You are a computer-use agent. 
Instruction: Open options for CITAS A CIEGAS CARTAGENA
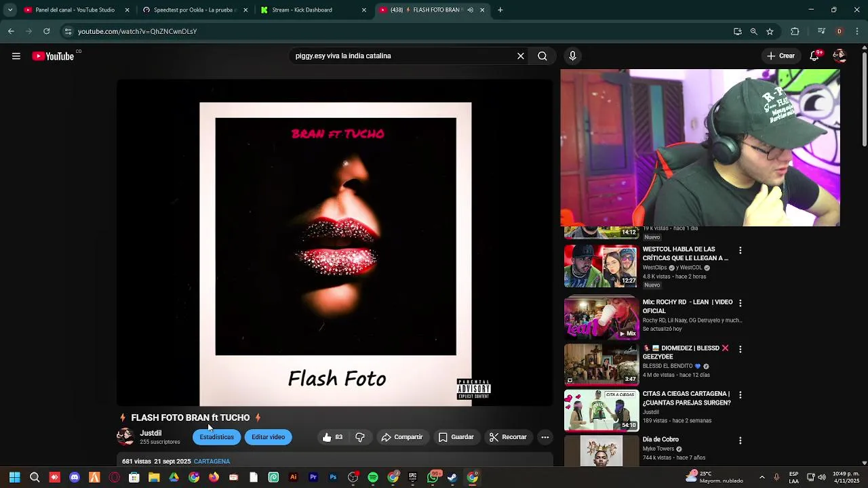[x=740, y=394]
